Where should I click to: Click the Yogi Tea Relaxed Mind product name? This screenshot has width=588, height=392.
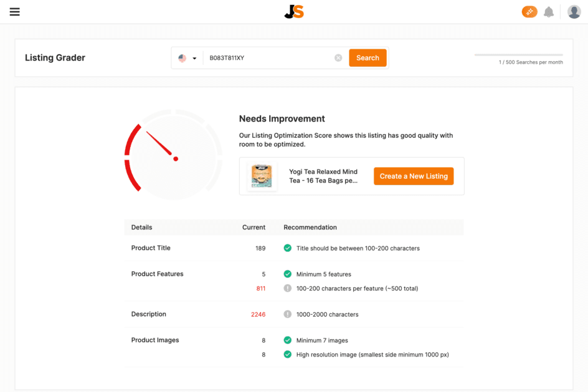[323, 176]
